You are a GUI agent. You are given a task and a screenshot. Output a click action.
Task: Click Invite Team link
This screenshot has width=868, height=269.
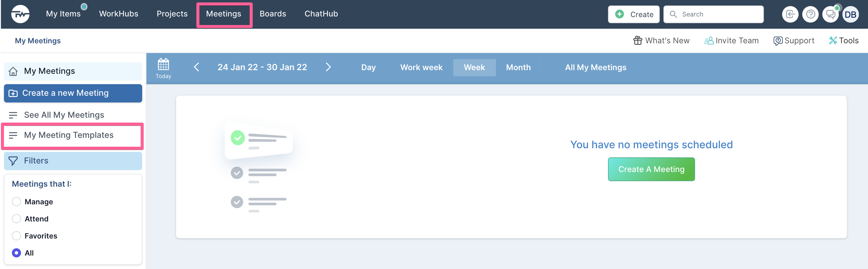[x=732, y=41]
